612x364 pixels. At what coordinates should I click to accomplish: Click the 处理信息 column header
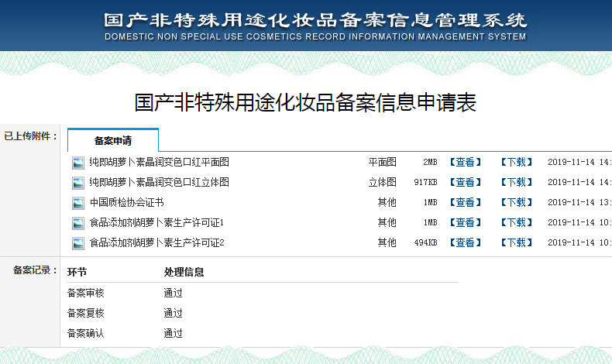point(184,272)
